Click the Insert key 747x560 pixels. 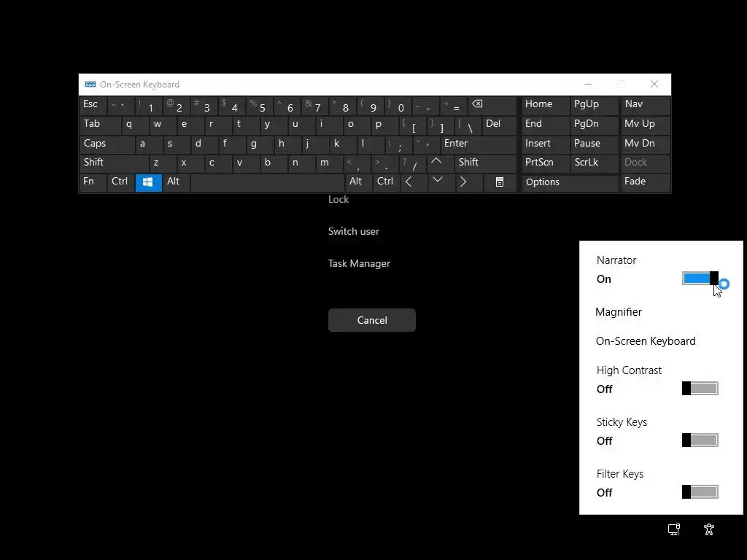546,144
